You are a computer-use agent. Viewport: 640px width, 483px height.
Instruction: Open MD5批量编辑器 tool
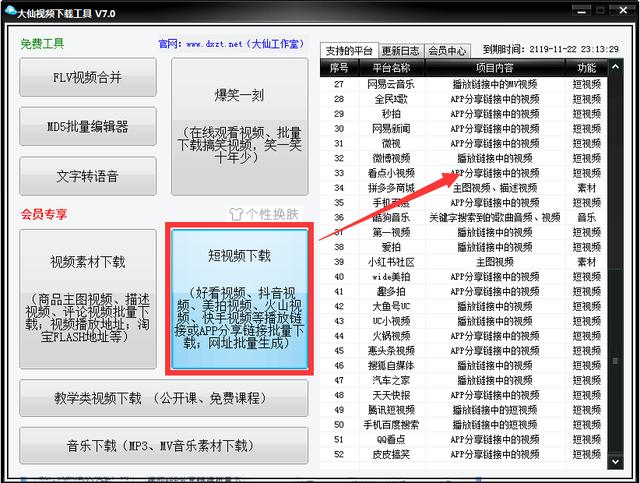(x=88, y=126)
